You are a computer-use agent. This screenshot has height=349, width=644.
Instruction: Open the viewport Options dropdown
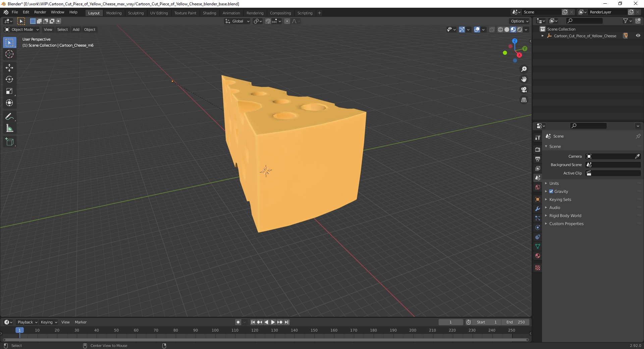[x=520, y=21]
